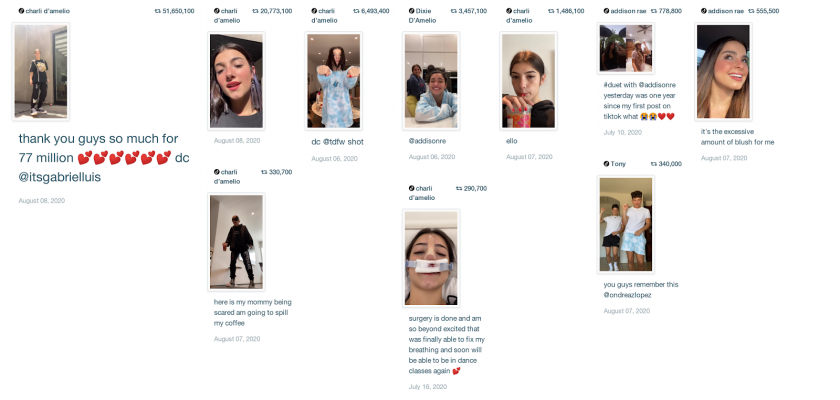Viewport: 840px width, 400px height.
Task: Open the mommy coffee spill video thumbnail
Action: (x=236, y=242)
